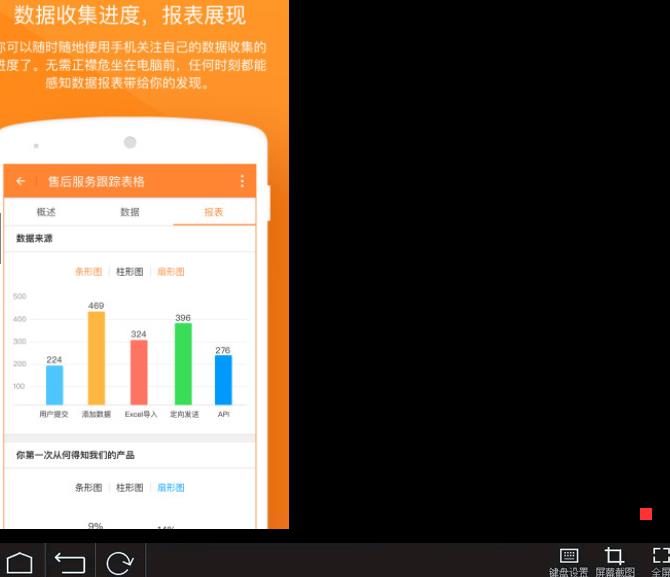Click the 添加数据 axis label
This screenshot has height=577, width=670.
point(97,414)
